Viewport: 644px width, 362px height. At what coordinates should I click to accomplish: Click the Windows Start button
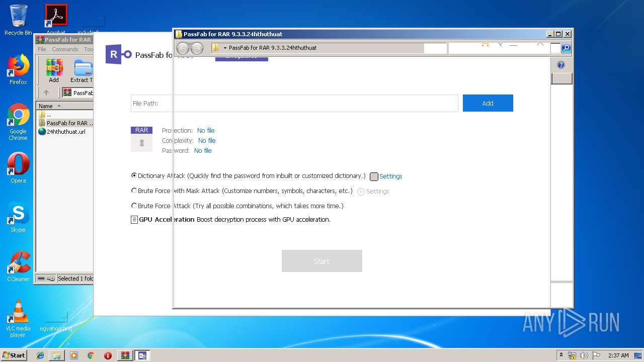pos(14,355)
